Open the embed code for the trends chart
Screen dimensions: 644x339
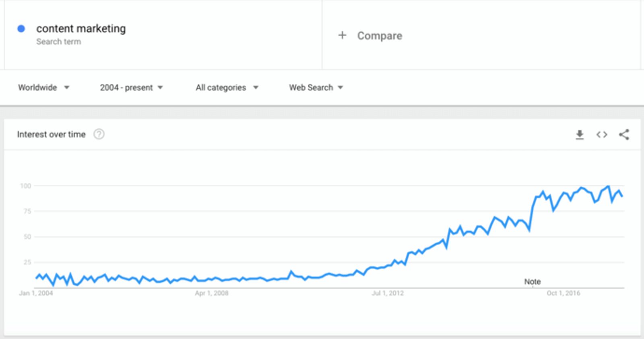click(602, 134)
